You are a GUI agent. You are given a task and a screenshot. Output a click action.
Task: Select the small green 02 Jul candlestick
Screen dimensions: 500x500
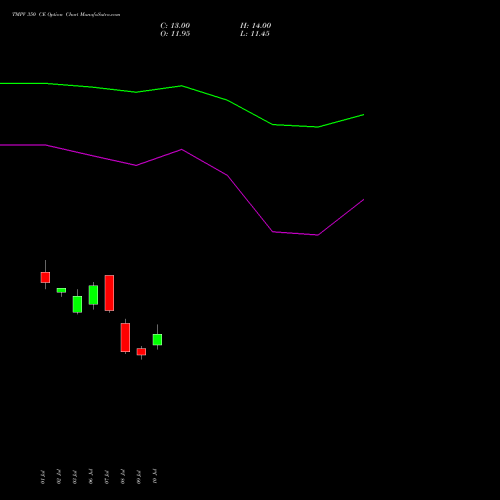(x=61, y=290)
